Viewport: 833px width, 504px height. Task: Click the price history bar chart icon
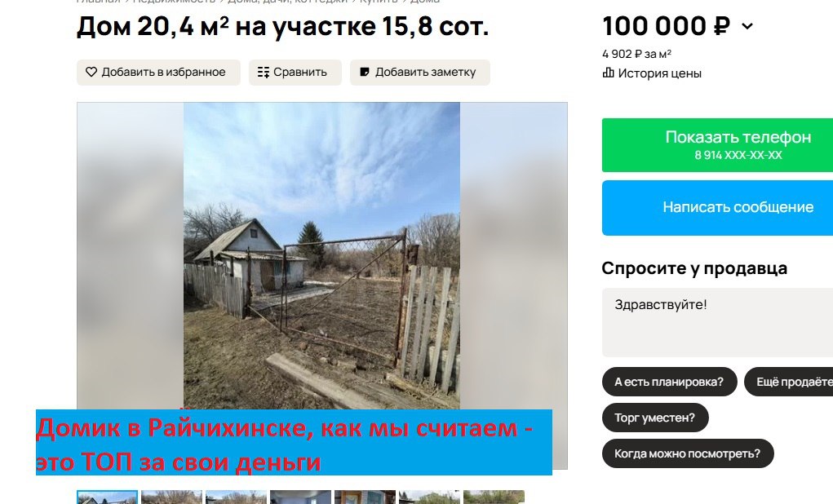(x=608, y=73)
